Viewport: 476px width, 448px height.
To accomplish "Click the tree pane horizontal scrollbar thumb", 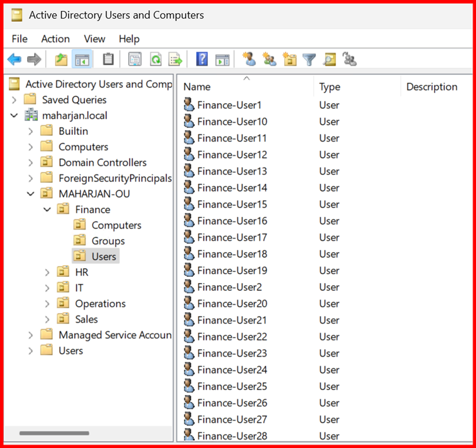I will click(x=54, y=433).
